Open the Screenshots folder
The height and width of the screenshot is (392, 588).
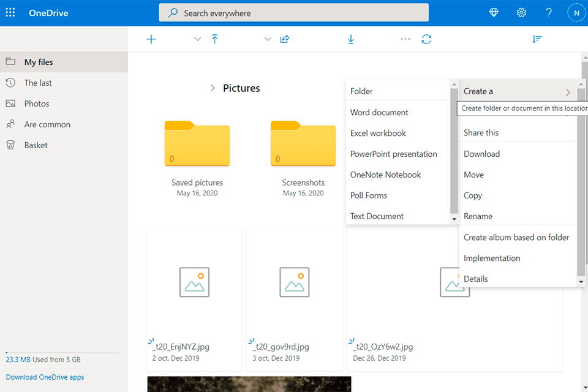[303, 143]
